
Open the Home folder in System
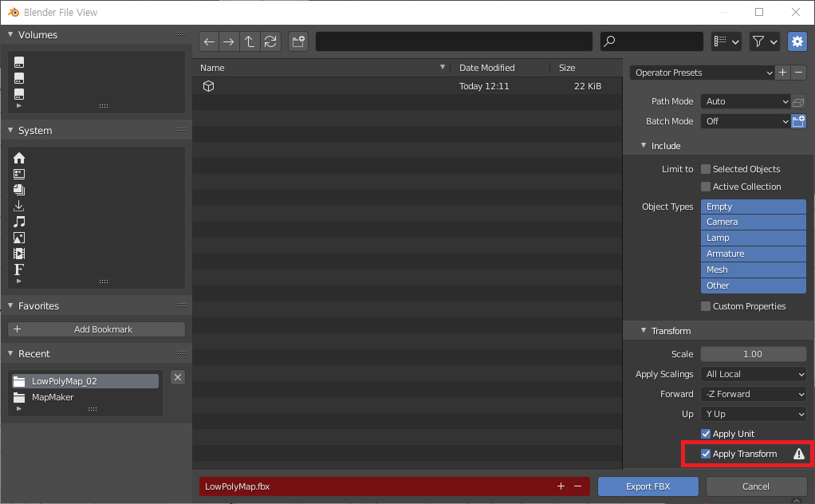(19, 158)
